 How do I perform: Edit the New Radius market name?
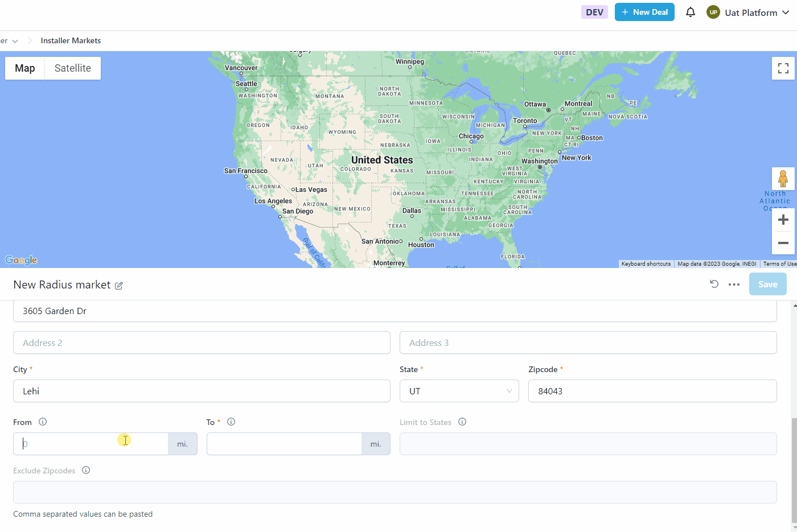[119, 286]
